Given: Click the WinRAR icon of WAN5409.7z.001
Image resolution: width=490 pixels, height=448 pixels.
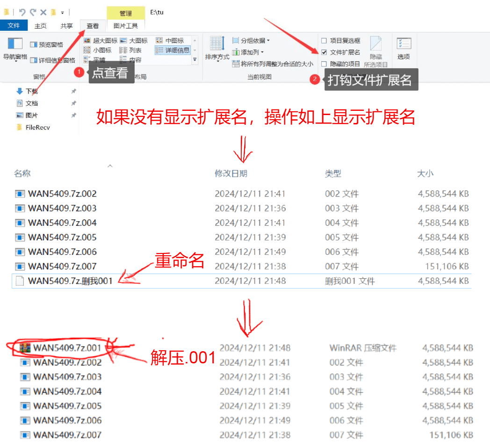Looking at the screenshot, I should [25, 347].
